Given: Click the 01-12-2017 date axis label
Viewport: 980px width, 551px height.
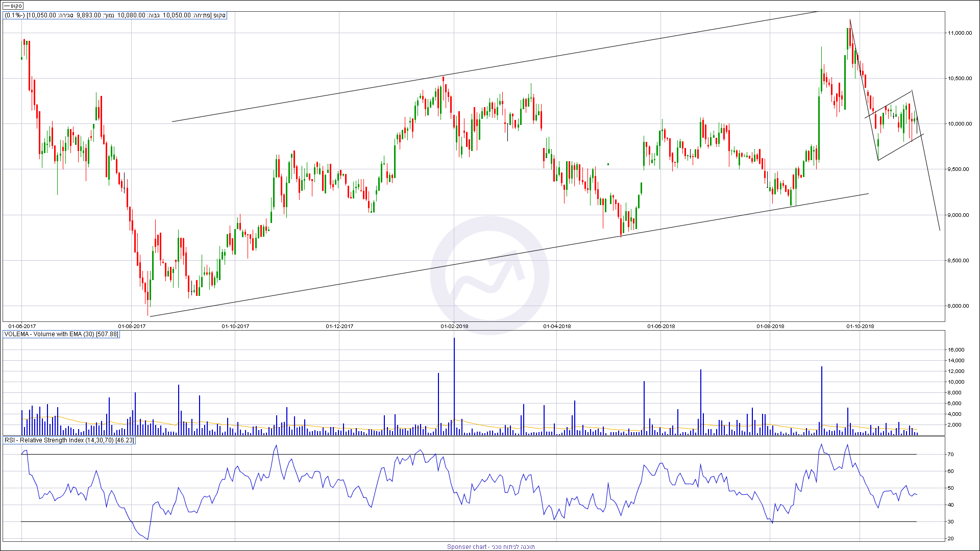Looking at the screenshot, I should [x=339, y=326].
